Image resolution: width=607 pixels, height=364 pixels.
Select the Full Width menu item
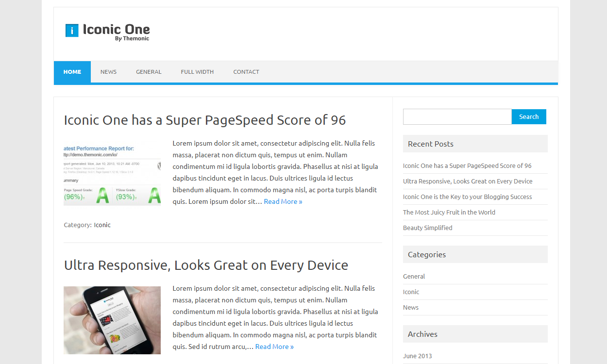197,72
